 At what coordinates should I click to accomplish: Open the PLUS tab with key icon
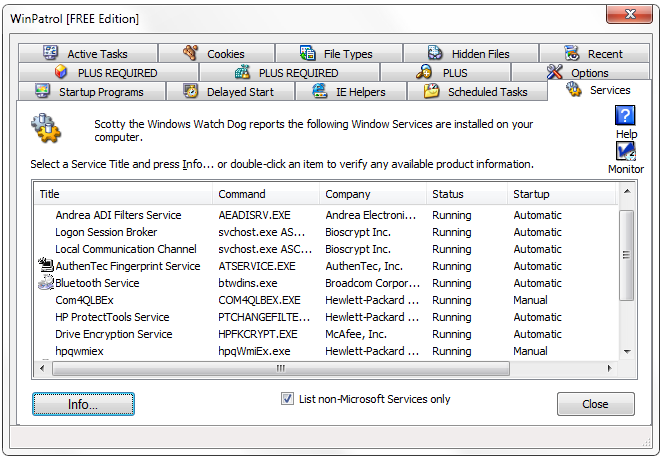446,73
